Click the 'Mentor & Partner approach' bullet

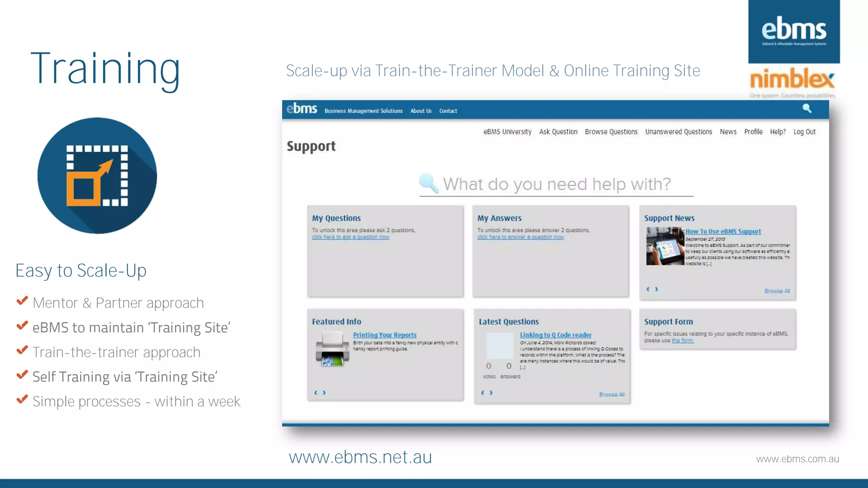pyautogui.click(x=118, y=303)
